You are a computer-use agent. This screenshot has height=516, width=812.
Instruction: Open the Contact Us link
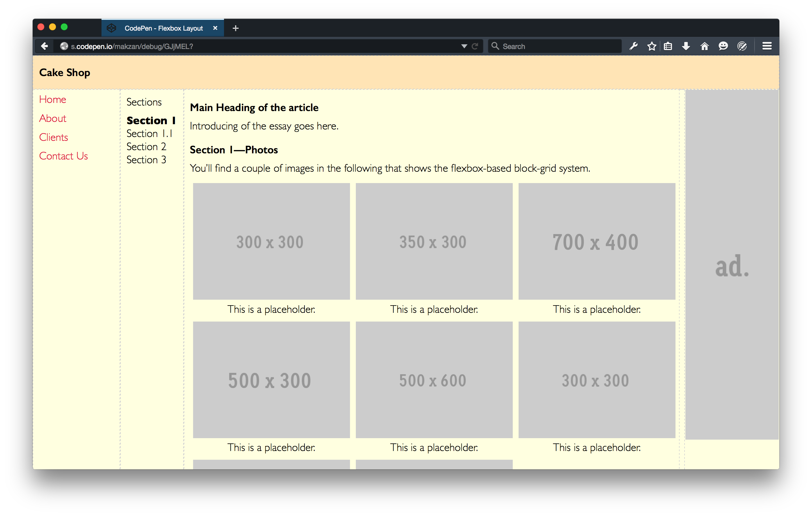(x=63, y=156)
